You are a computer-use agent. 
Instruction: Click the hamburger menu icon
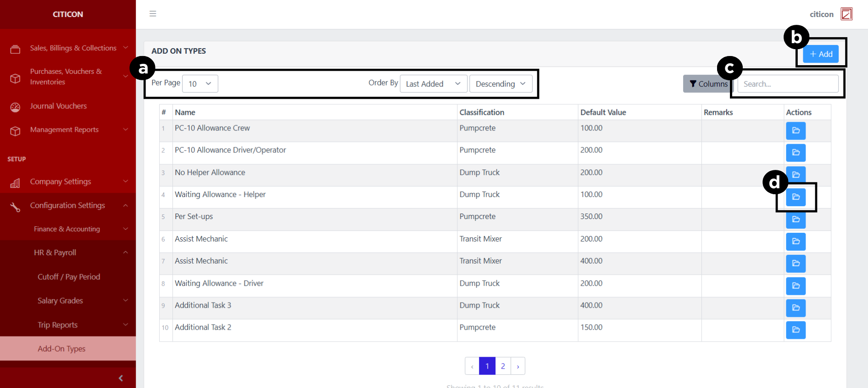pyautogui.click(x=153, y=14)
